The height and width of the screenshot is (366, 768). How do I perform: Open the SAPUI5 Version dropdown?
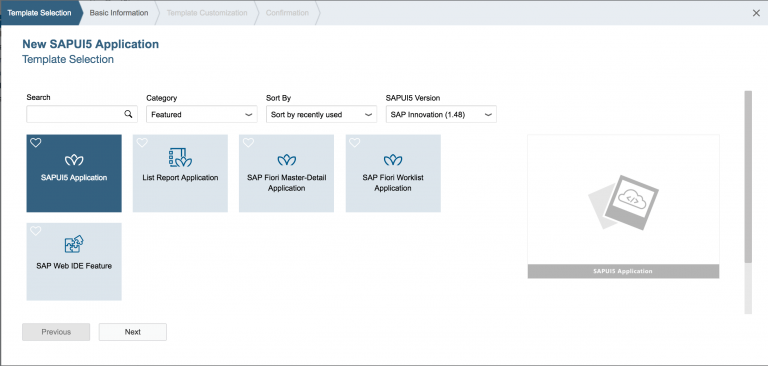441,114
